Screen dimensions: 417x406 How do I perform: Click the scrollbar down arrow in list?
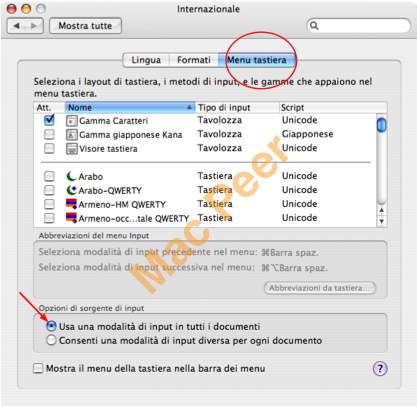[381, 221]
